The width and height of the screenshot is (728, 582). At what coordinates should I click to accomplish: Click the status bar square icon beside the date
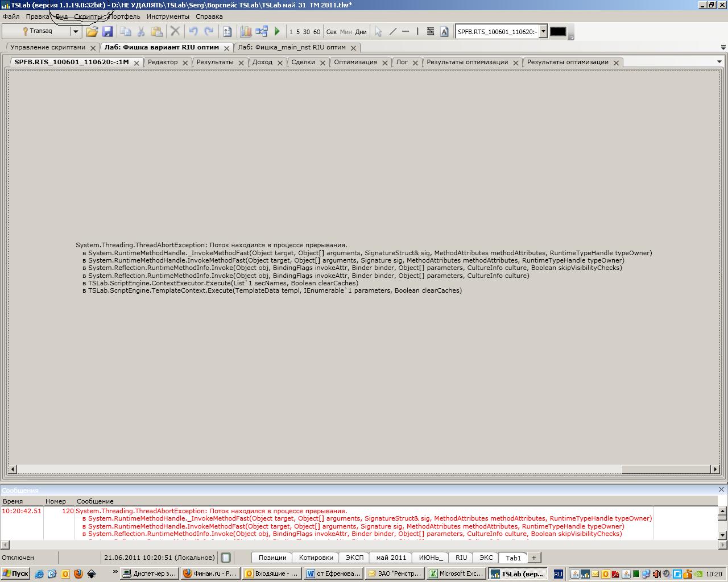tap(226, 558)
